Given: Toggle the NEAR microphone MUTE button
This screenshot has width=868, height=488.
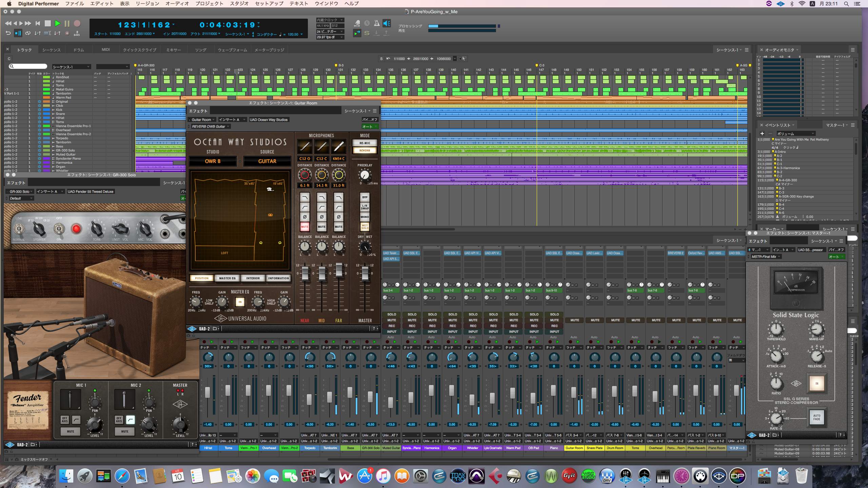Looking at the screenshot, I should 304,227.
